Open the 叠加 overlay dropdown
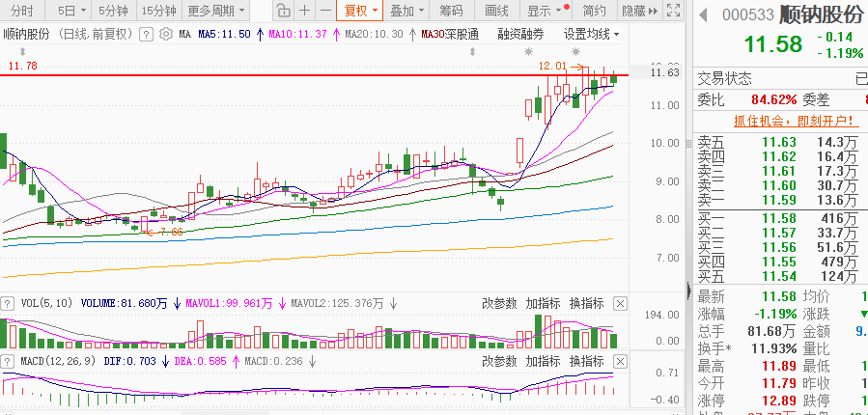The image size is (868, 415). [x=406, y=11]
